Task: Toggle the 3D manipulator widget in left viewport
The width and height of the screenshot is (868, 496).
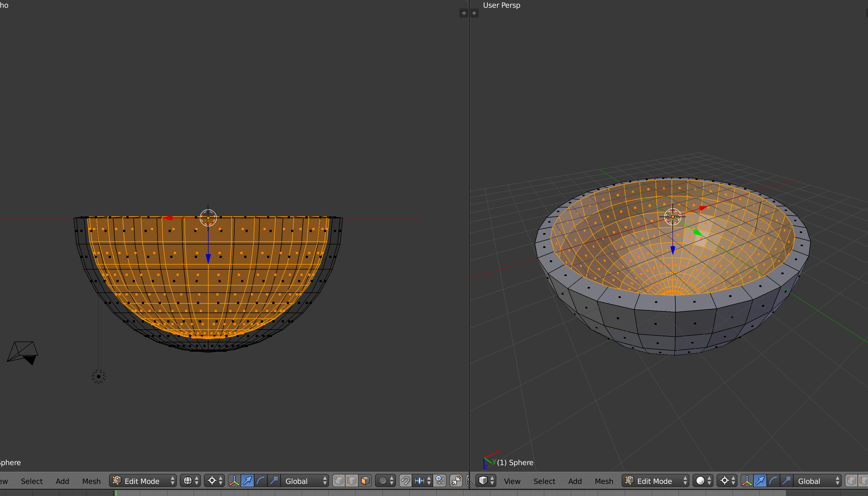Action: (234, 481)
